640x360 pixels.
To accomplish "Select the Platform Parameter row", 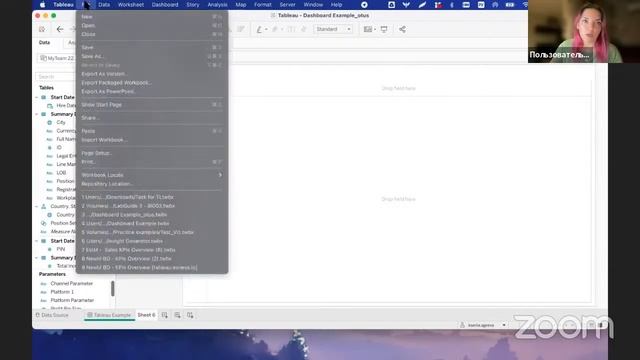I will (x=72, y=300).
